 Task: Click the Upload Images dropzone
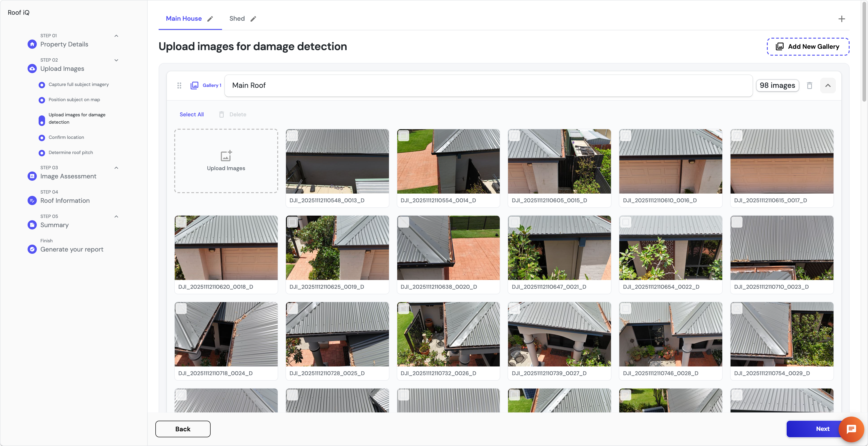(x=226, y=161)
